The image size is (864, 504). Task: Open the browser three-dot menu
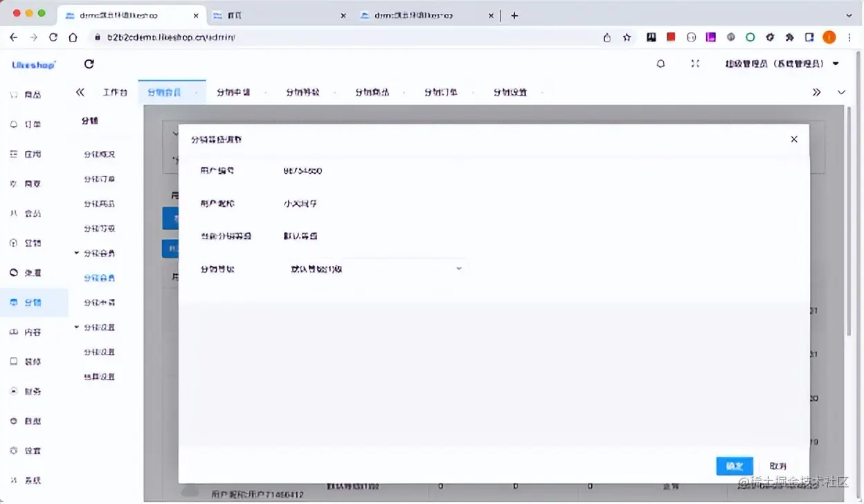849,37
